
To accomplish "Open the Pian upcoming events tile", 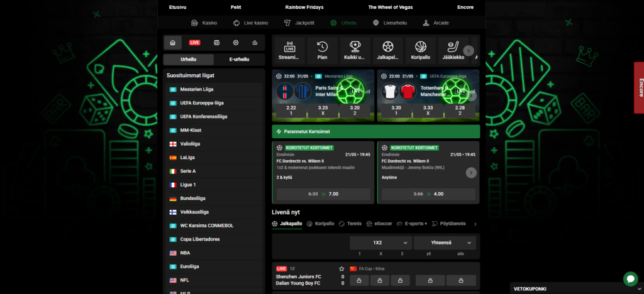I will 323,50.
